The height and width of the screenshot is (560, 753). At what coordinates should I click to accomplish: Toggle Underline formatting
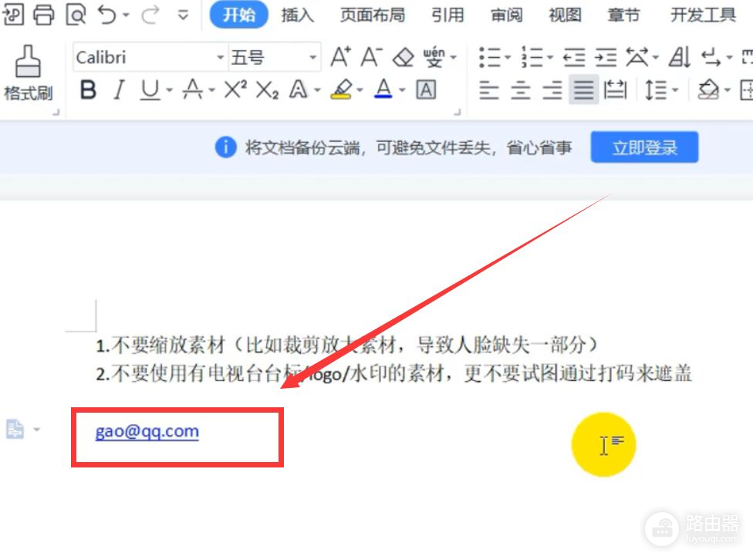(x=150, y=89)
